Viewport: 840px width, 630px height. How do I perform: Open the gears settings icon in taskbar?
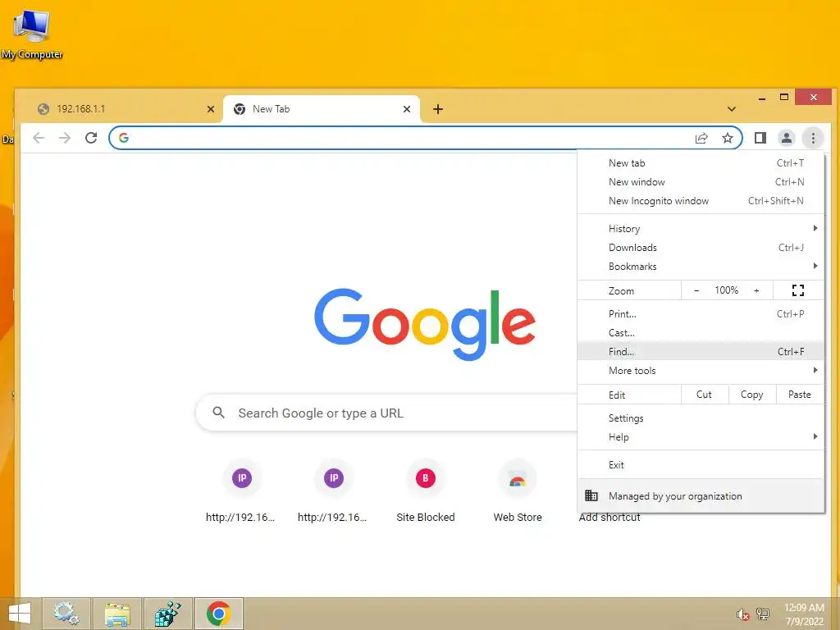tap(66, 614)
